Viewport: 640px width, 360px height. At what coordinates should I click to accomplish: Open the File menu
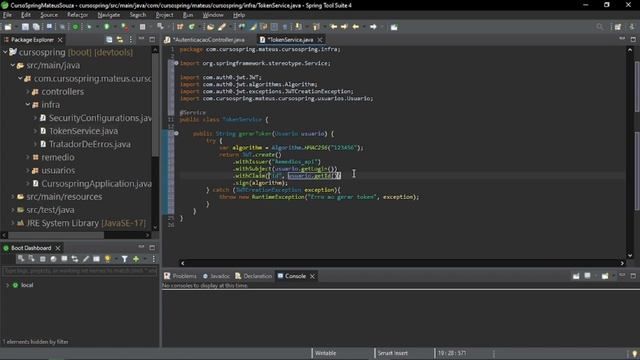tap(7, 15)
